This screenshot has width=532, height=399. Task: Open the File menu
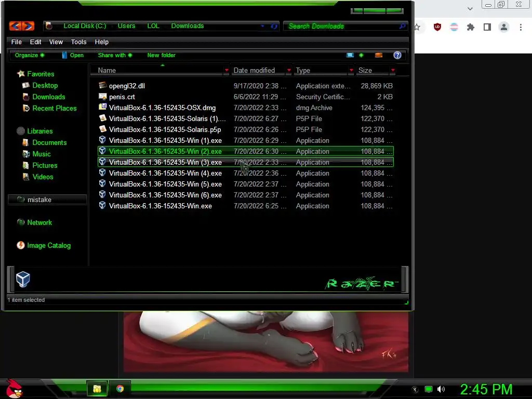click(x=16, y=42)
